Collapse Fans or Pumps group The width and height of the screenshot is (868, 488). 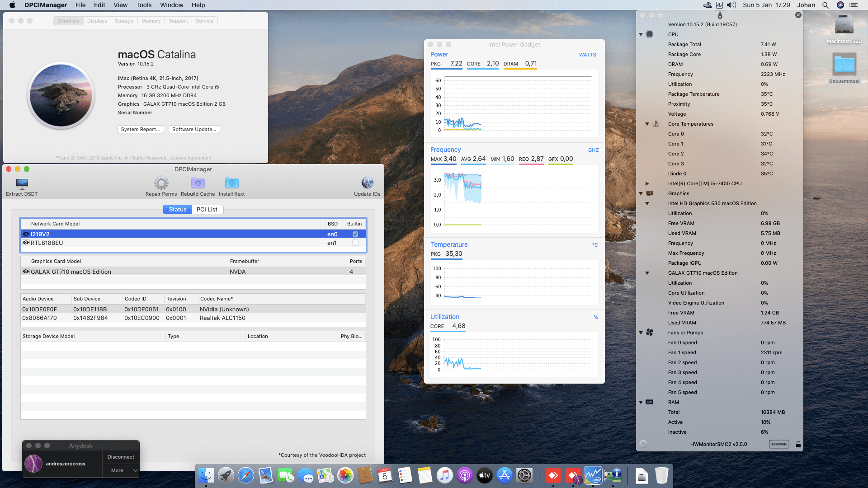pyautogui.click(x=641, y=333)
